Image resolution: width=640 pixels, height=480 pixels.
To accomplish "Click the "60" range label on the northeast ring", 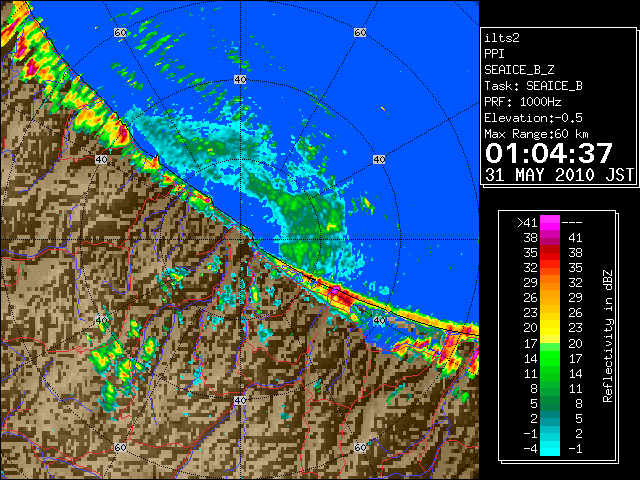I will [360, 32].
